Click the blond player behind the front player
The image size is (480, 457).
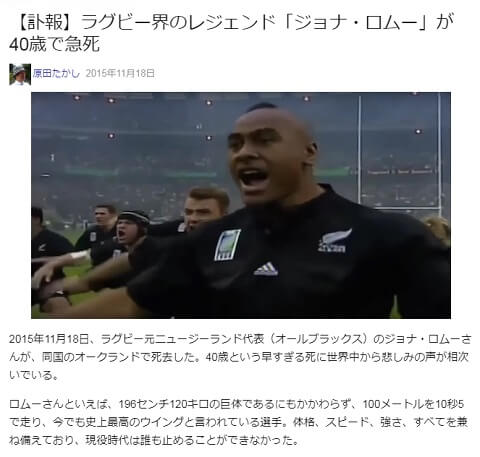[206, 208]
